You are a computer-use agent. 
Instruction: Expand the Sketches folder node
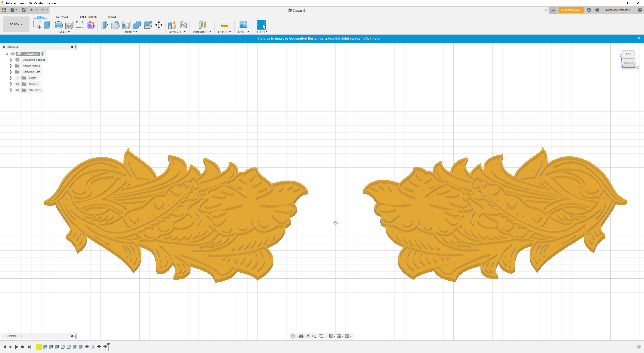11,90
